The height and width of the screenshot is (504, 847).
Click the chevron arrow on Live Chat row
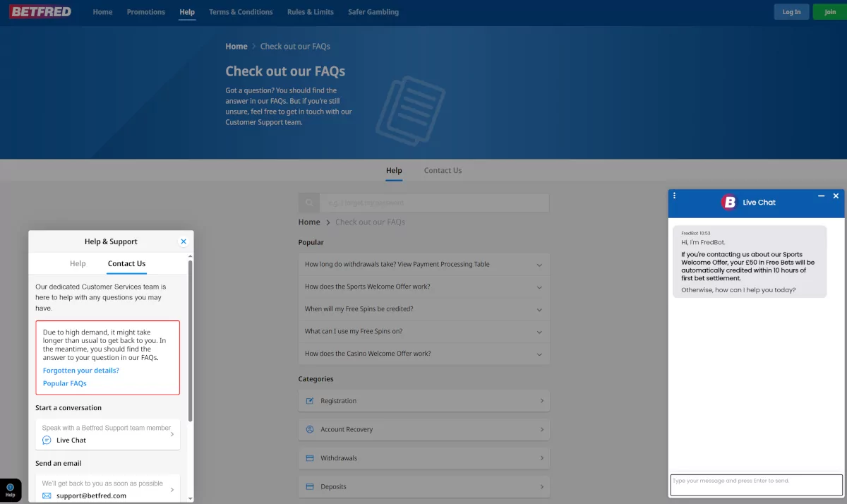(x=172, y=434)
